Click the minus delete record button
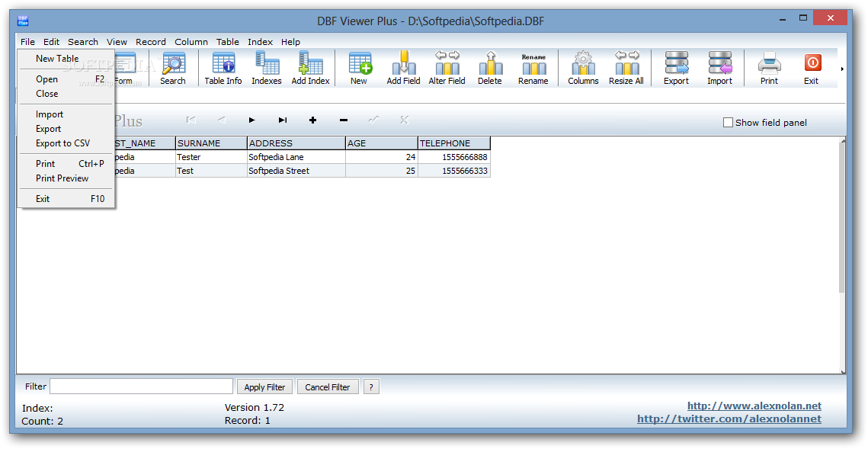 (343, 120)
